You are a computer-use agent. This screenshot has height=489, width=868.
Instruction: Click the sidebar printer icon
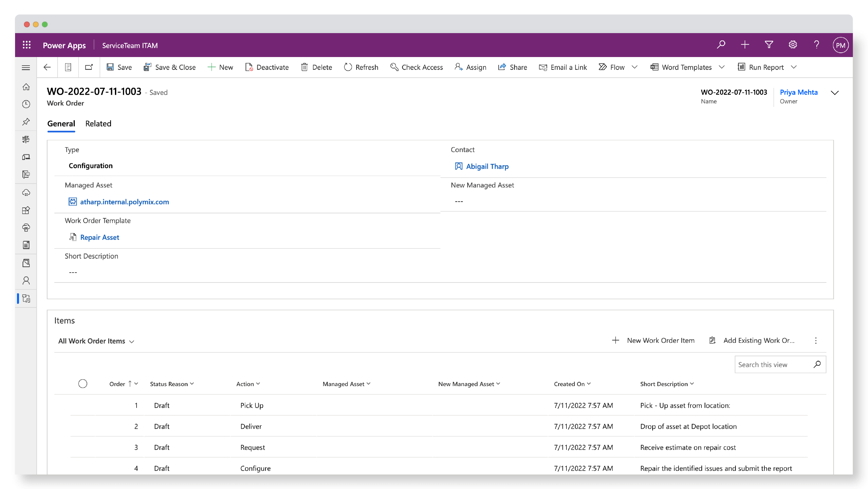(x=26, y=228)
